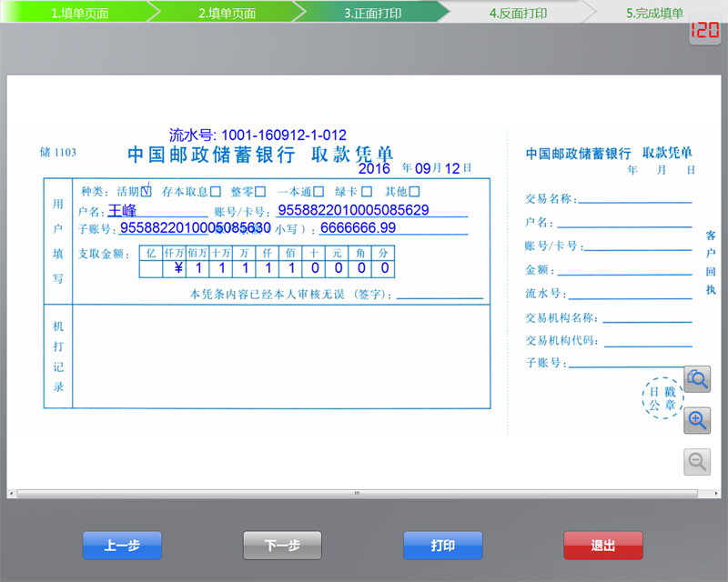Check the 整零 account type checkbox
This screenshot has height=582, width=728.
coord(262,192)
